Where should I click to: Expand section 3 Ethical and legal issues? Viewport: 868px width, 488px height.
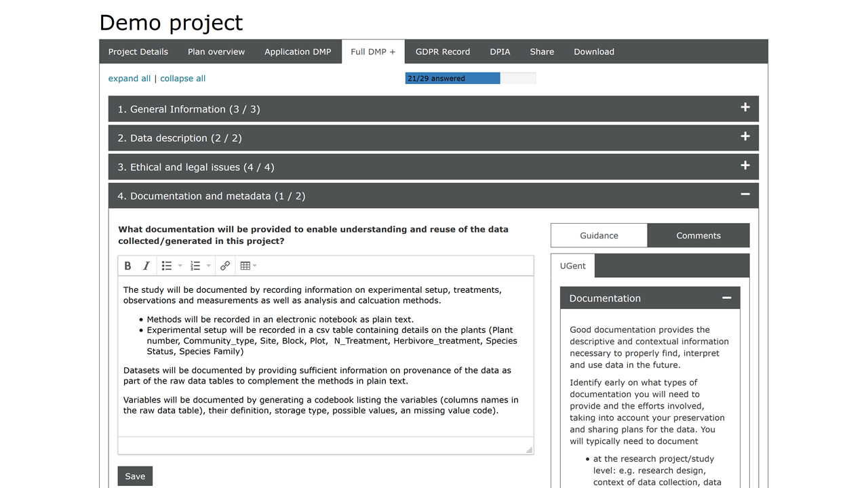tap(745, 167)
